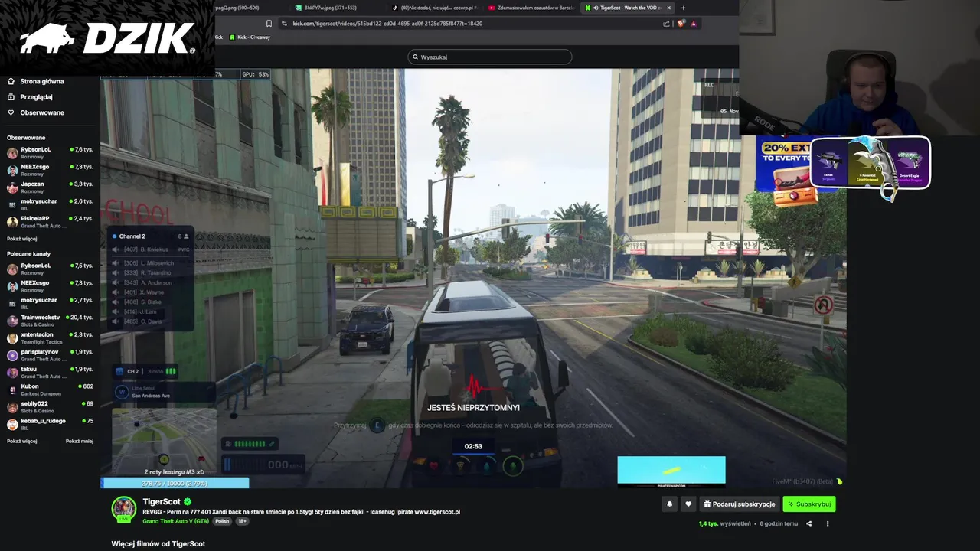Click the Polish language tag
Image resolution: width=980 pixels, height=551 pixels.
(x=222, y=521)
